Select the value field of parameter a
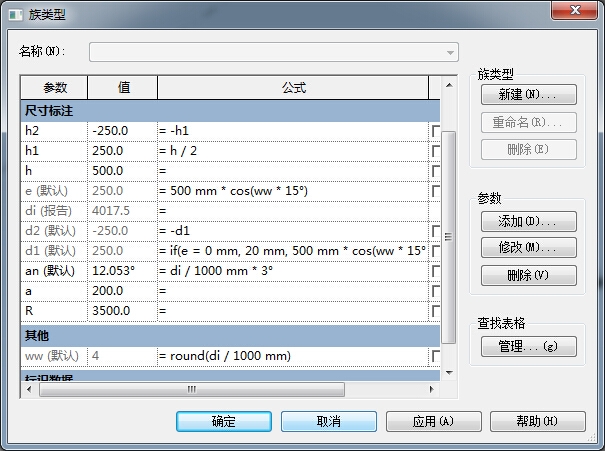The width and height of the screenshot is (605, 451). pyautogui.click(x=122, y=291)
